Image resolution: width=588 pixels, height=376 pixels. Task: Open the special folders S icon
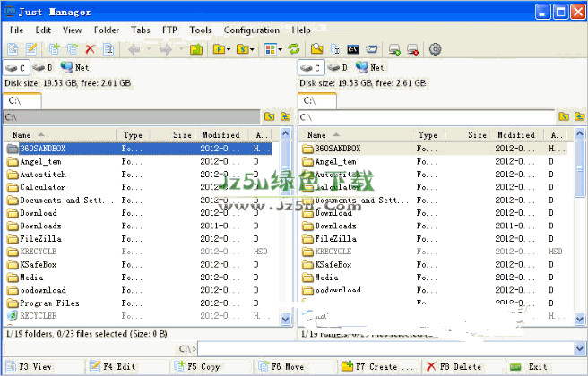coord(243,49)
